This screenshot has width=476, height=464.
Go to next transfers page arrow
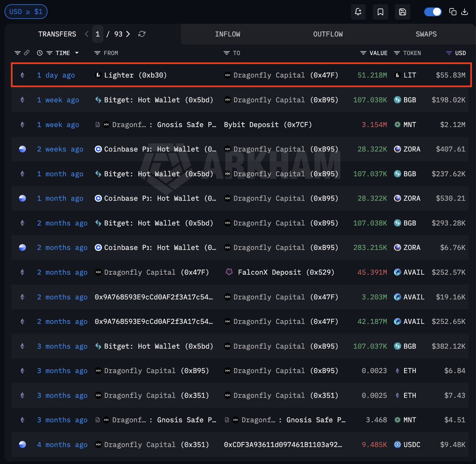pyautogui.click(x=128, y=34)
